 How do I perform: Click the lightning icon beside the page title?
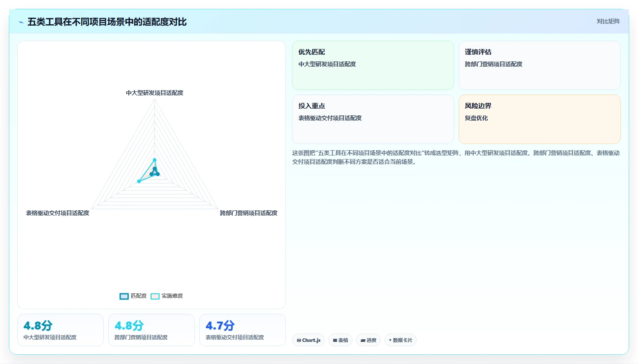point(21,22)
